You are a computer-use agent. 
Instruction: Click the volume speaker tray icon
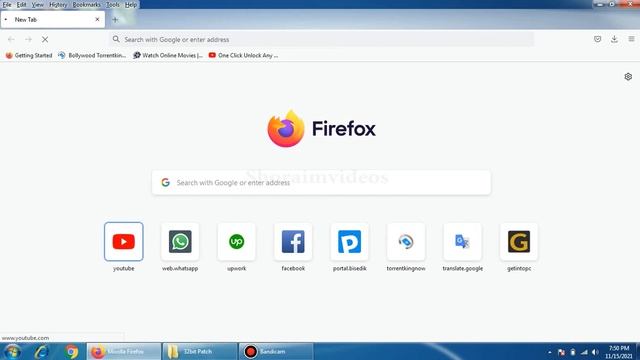click(x=595, y=352)
